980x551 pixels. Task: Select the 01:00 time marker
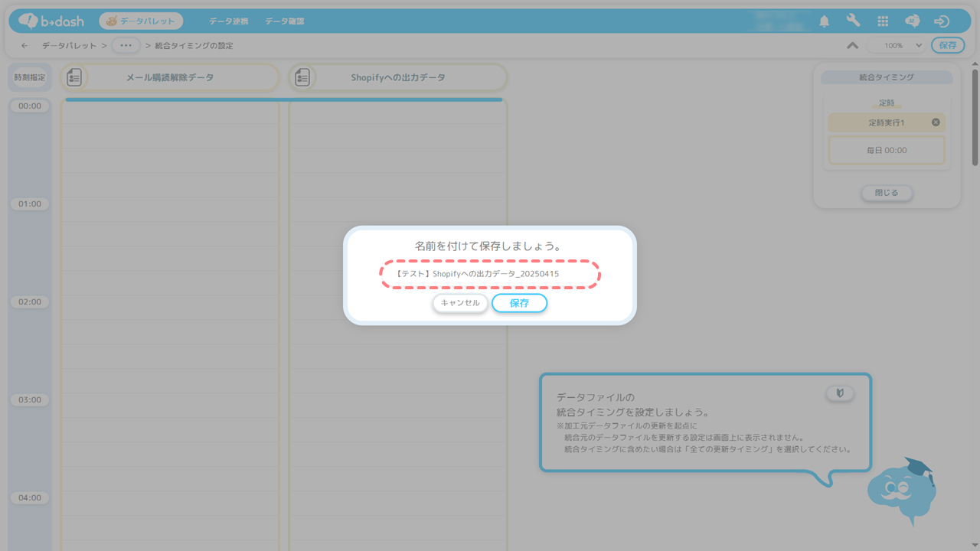click(30, 204)
